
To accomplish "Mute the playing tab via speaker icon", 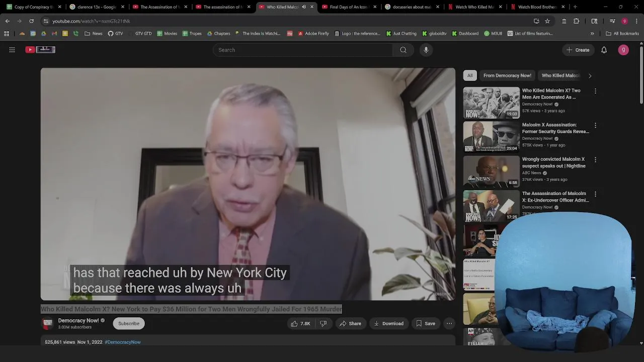I will pos(303,7).
